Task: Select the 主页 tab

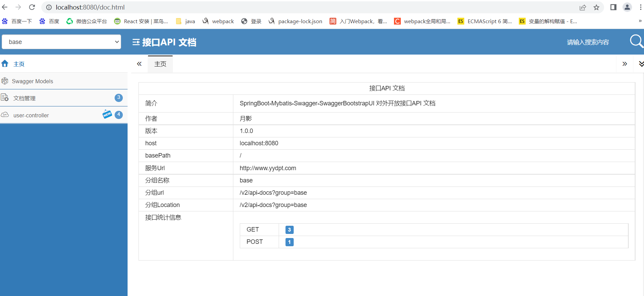Action: point(160,64)
